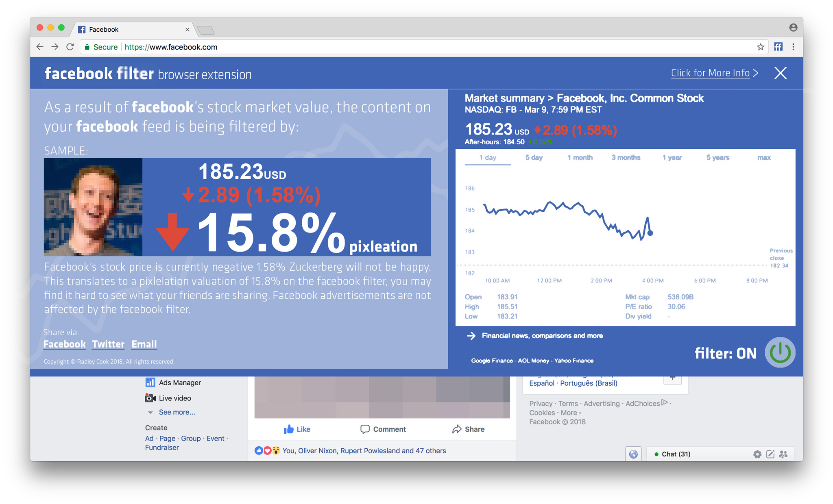Open the Ads Manager icon

point(150,382)
